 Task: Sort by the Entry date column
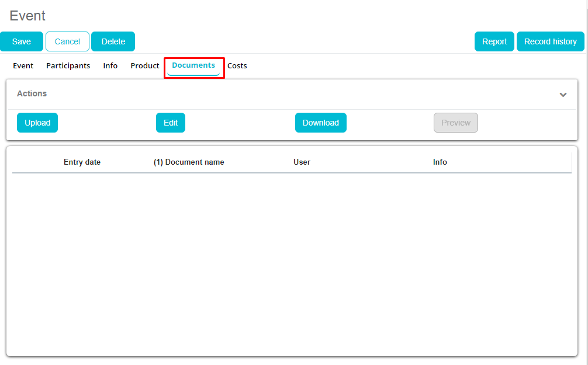(82, 162)
